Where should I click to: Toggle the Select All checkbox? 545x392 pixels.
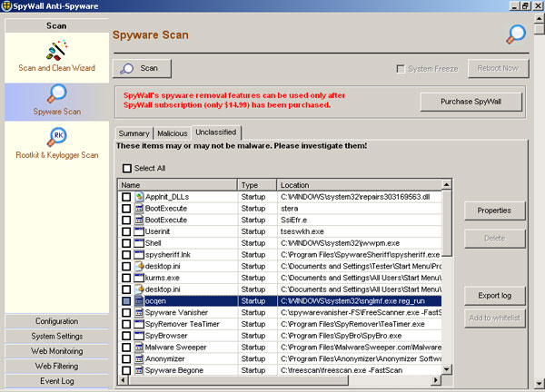tap(127, 169)
